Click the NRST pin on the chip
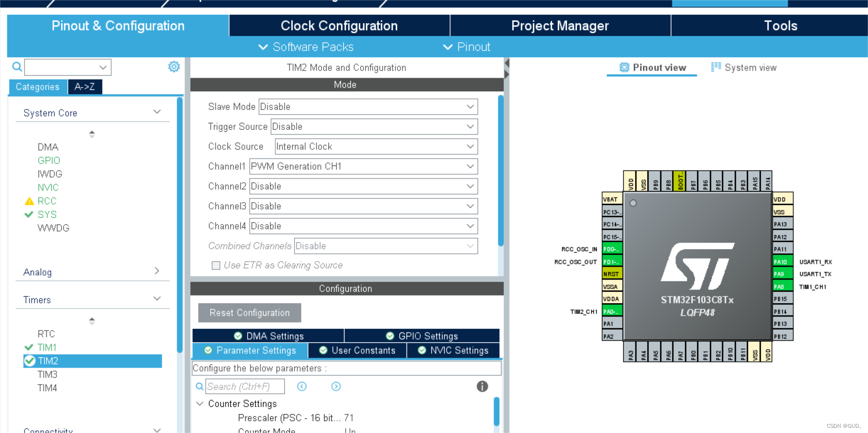Image resolution: width=868 pixels, height=433 pixels. [x=612, y=274]
